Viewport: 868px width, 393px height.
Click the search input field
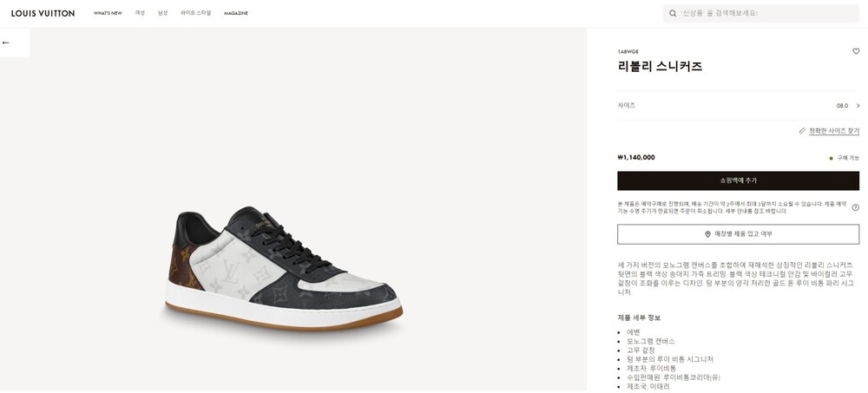point(764,14)
